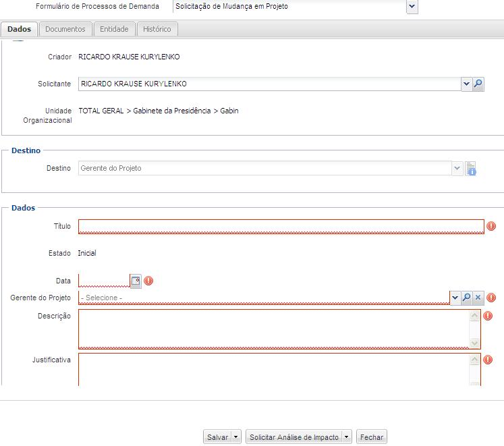Expand the Solicitante dropdown arrow
Screen dimensions: 504x446
click(466, 84)
